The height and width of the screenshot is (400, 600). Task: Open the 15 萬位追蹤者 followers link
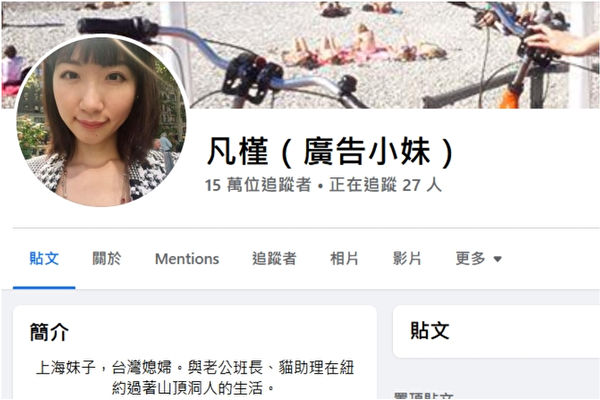click(258, 185)
